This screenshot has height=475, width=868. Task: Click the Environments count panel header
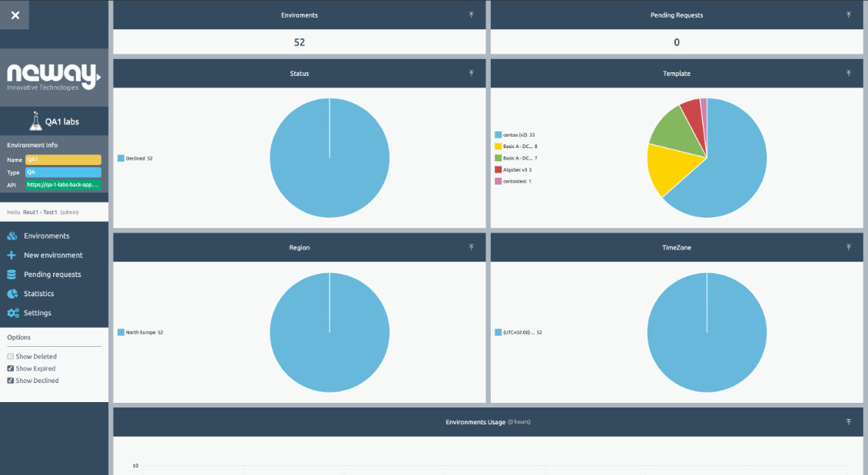299,15
